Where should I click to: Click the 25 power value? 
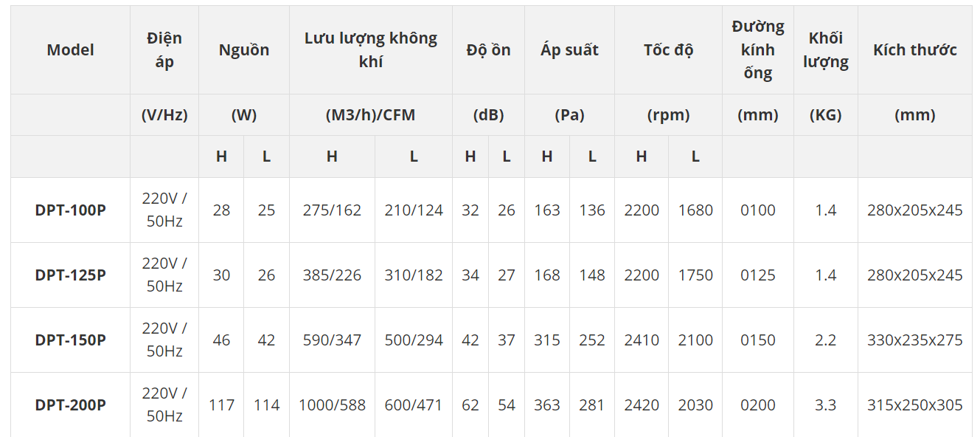(266, 210)
